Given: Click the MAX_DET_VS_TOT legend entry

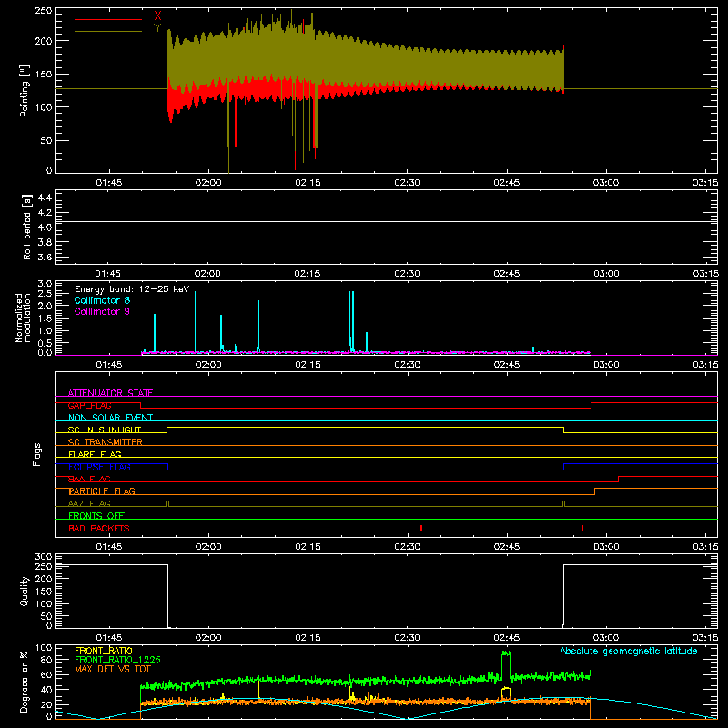Looking at the screenshot, I should (113, 669).
